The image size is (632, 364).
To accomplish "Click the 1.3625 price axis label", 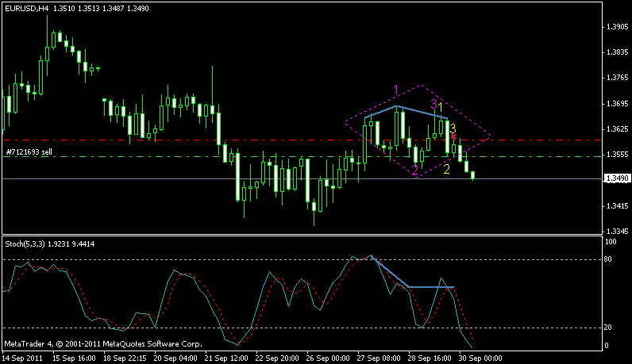I will pos(617,129).
